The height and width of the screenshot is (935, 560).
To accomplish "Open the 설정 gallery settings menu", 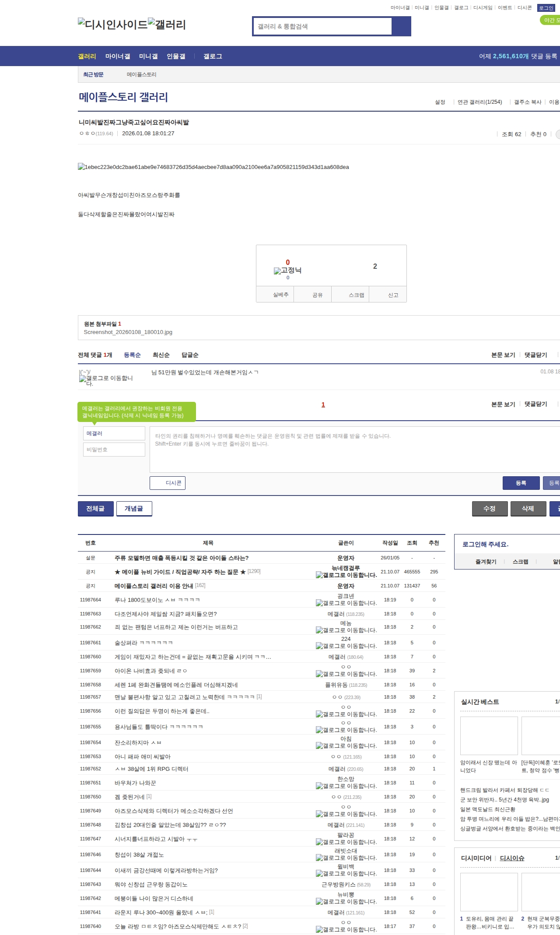I will [x=440, y=102].
